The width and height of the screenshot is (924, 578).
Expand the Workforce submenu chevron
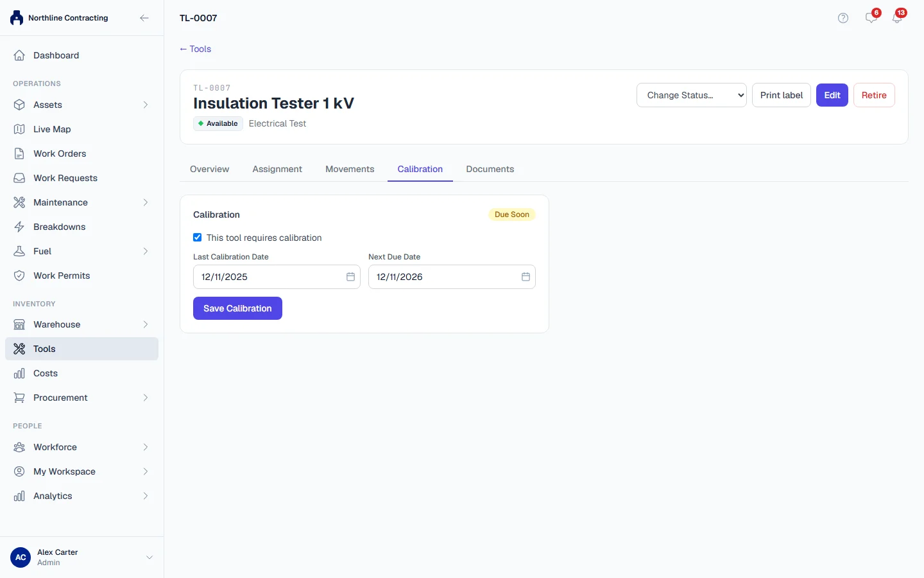click(146, 447)
